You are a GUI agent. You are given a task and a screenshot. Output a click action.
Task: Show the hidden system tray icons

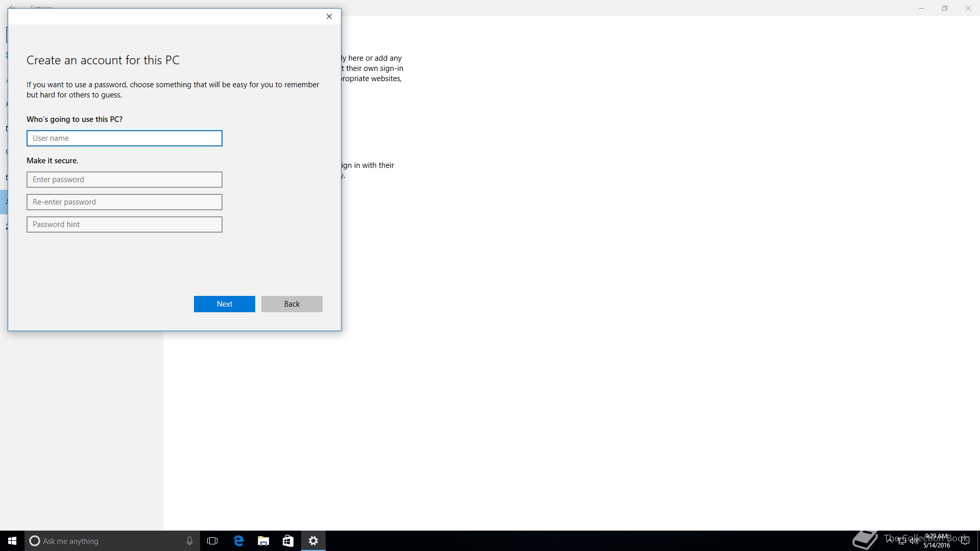[890, 540]
